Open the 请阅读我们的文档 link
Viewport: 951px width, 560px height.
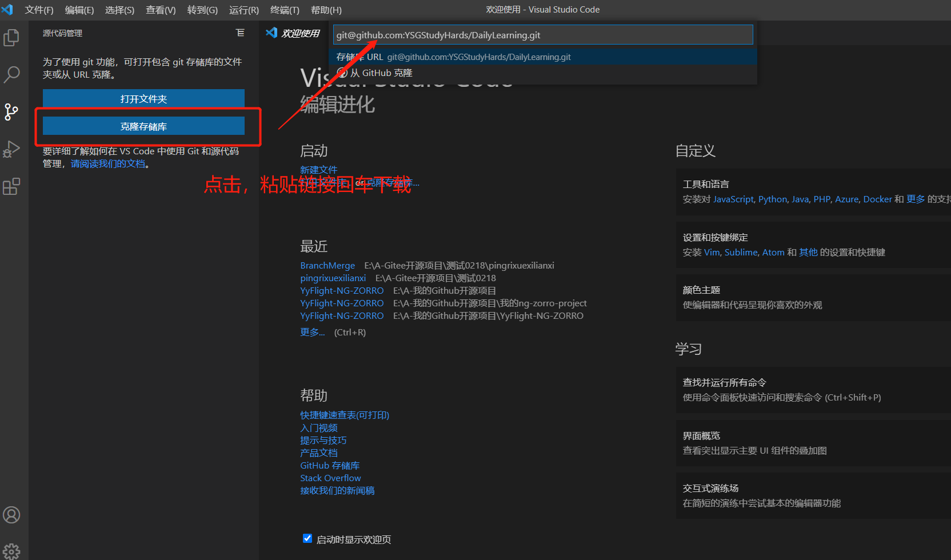(108, 164)
